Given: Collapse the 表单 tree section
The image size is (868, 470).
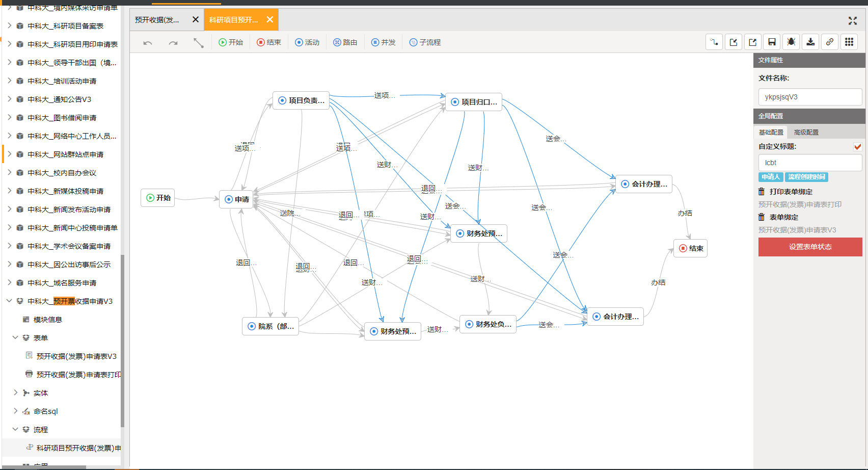Looking at the screenshot, I should pos(15,338).
